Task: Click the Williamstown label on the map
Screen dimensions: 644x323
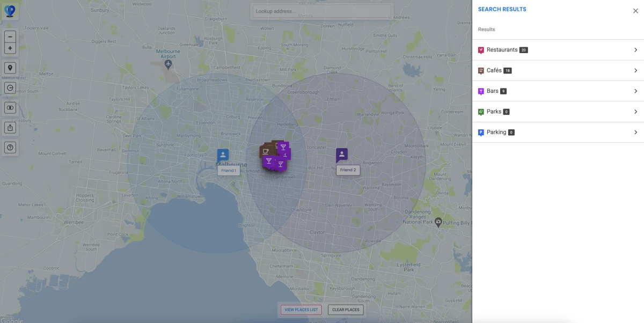Action: pos(191,196)
